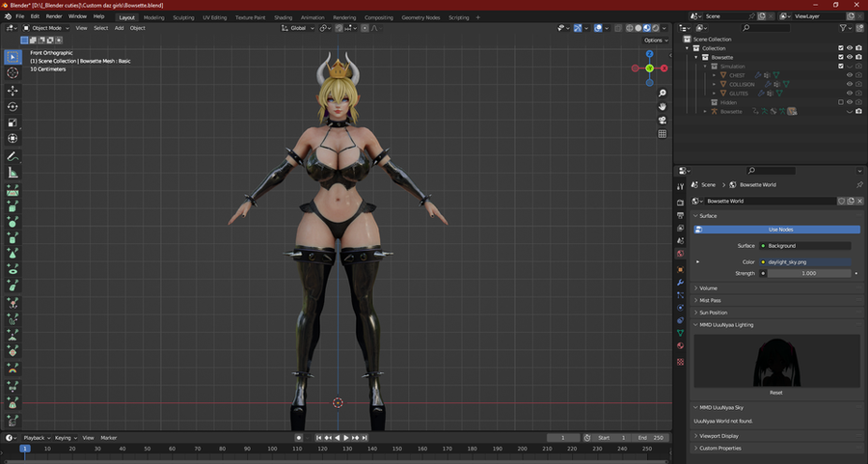This screenshot has width=868, height=464.
Task: Pick the Rotate tool
Action: click(x=13, y=107)
